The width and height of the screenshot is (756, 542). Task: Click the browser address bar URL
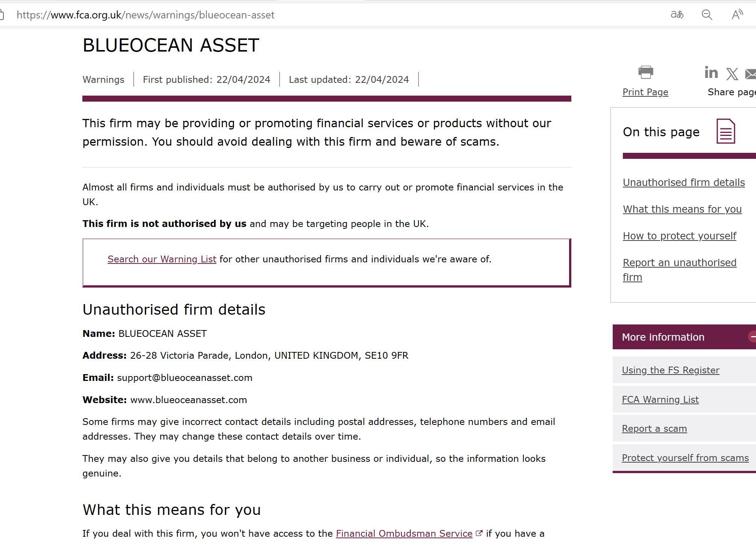point(146,15)
